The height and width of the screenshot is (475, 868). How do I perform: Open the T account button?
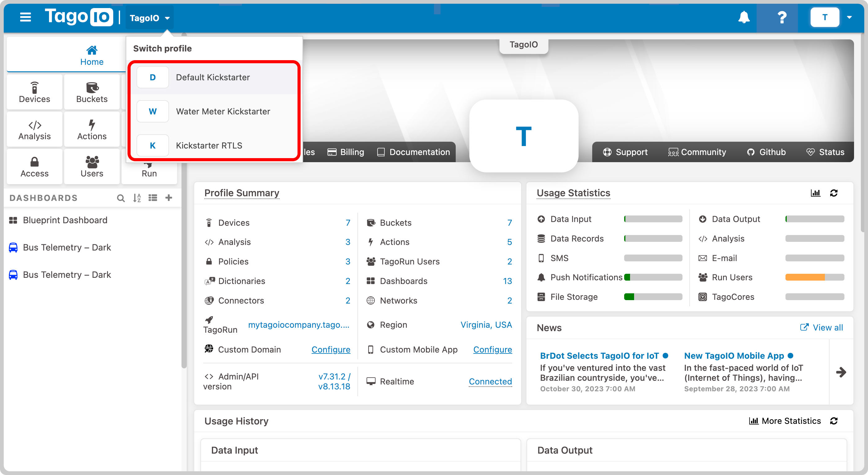[825, 17]
